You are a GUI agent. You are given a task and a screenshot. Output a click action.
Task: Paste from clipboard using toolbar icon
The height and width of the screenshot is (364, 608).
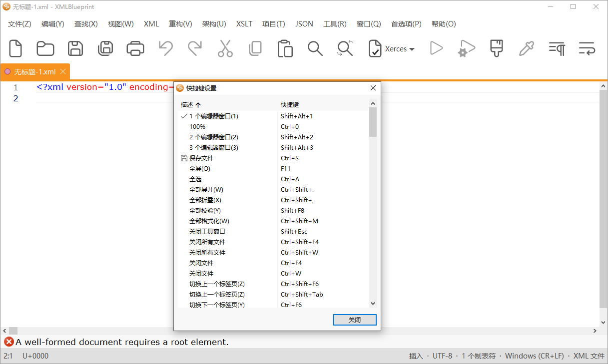pyautogui.click(x=285, y=48)
